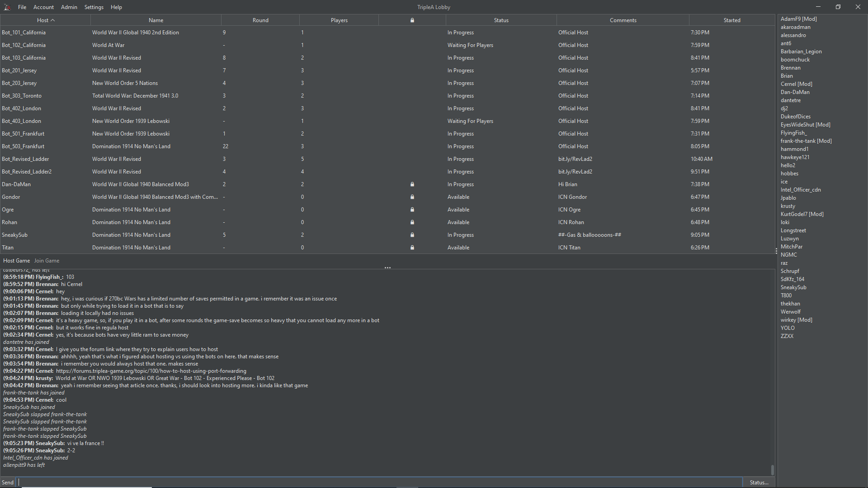Screen dimensions: 868x488
Task: Open the Status... button
Action: coord(759,483)
